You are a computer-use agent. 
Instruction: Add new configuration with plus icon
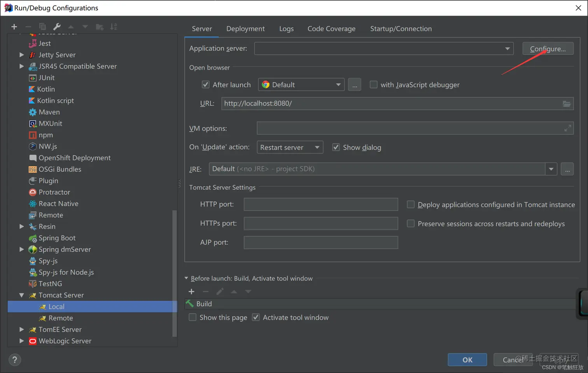point(14,27)
